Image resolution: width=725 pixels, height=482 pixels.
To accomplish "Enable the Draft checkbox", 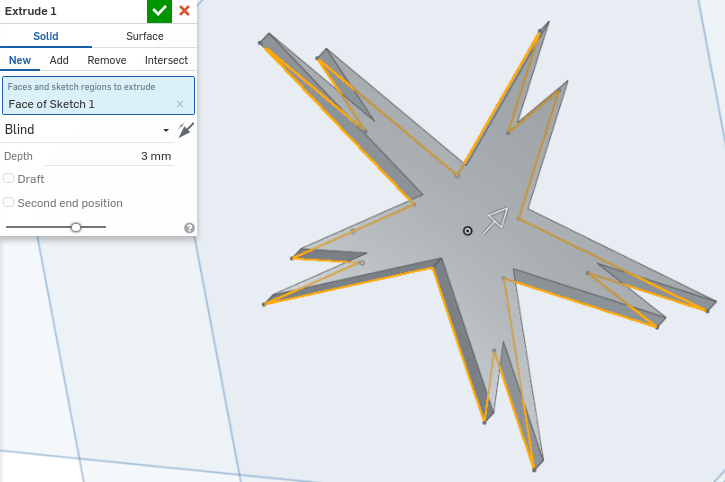I will [x=8, y=178].
